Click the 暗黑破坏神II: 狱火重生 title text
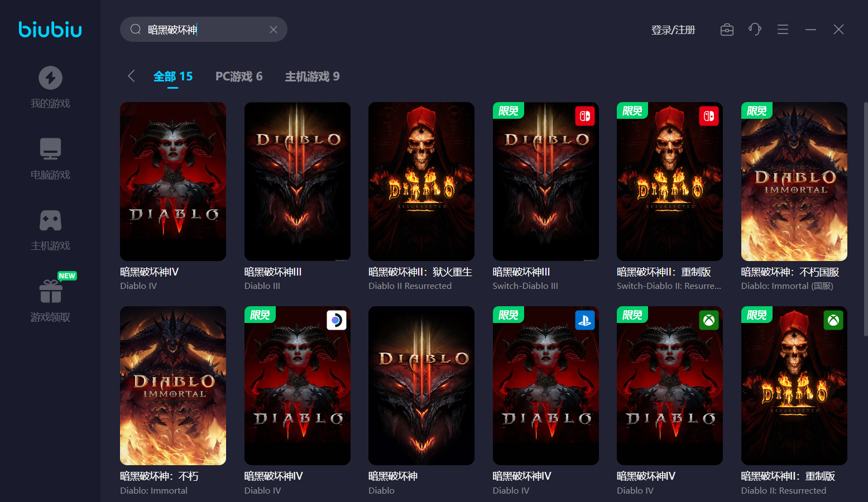Image resolution: width=868 pixels, height=502 pixels. tap(420, 272)
